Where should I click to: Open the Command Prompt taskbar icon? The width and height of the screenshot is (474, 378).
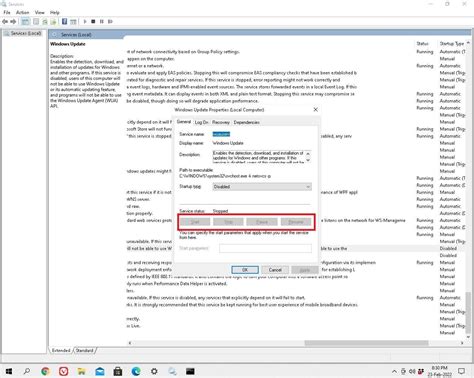tap(190, 371)
